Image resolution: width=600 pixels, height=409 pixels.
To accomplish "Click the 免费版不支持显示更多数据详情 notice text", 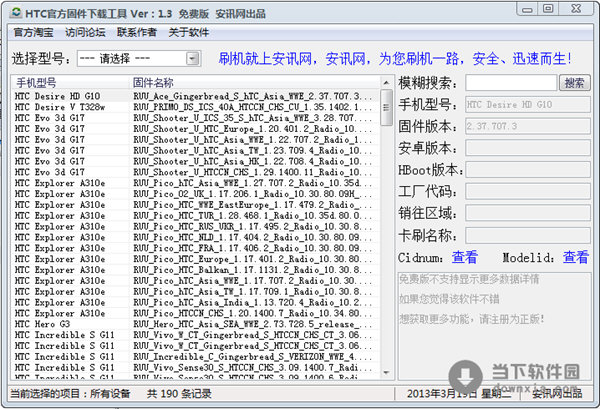I will [x=469, y=279].
